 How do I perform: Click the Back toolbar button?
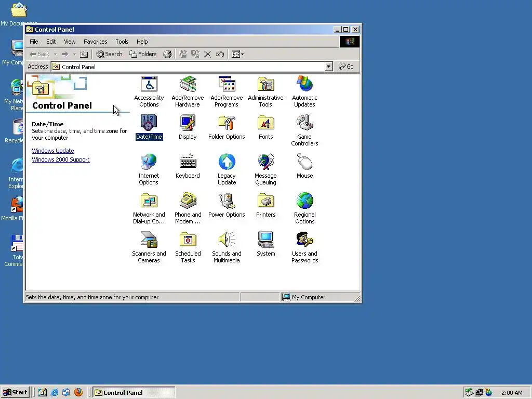39,54
